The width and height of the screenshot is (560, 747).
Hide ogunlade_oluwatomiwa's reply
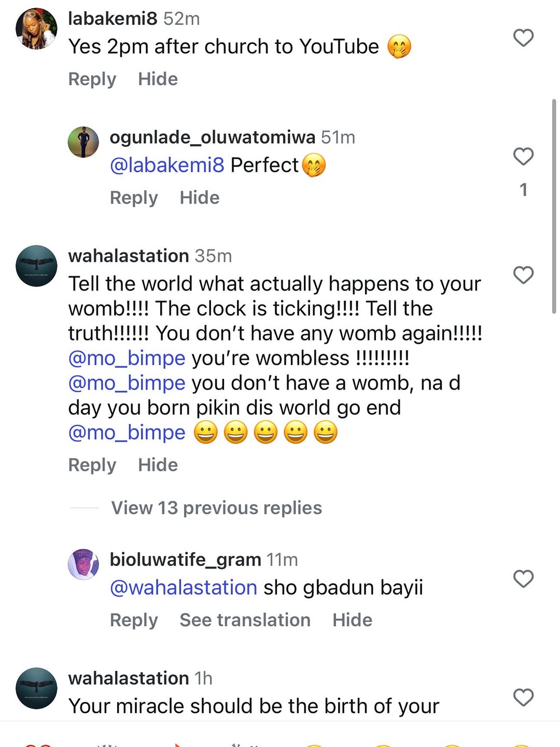pos(199,198)
